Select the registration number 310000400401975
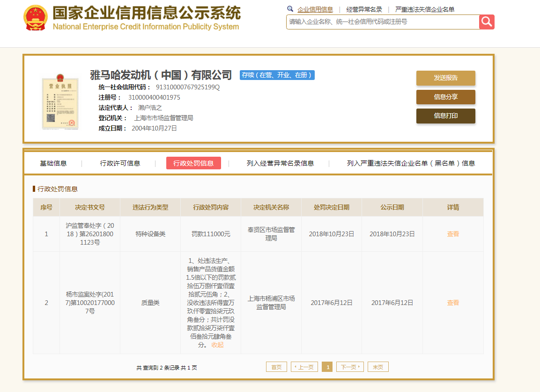This screenshot has height=392, width=540. [x=154, y=98]
